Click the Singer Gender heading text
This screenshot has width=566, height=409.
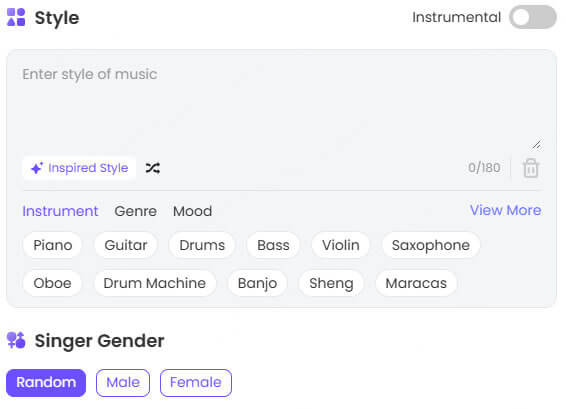(x=99, y=341)
